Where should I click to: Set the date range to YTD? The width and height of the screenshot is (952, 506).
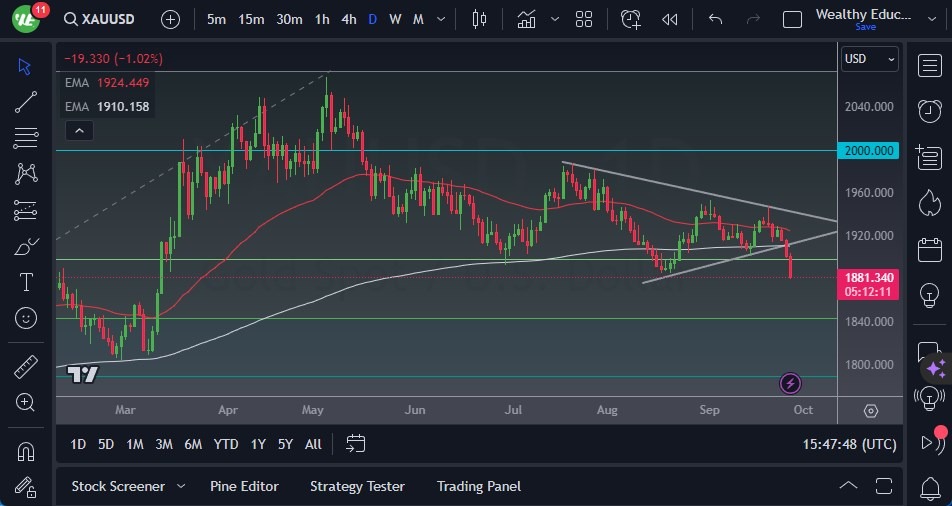click(x=226, y=444)
